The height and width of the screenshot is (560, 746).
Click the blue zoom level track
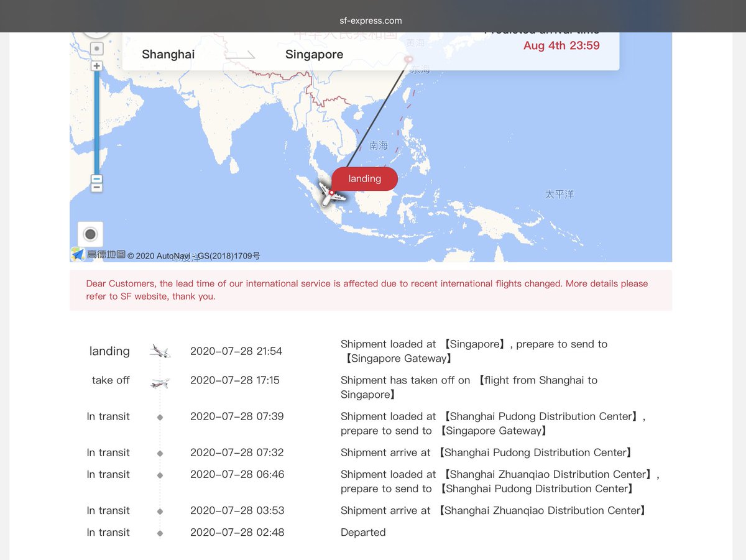pyautogui.click(x=96, y=122)
